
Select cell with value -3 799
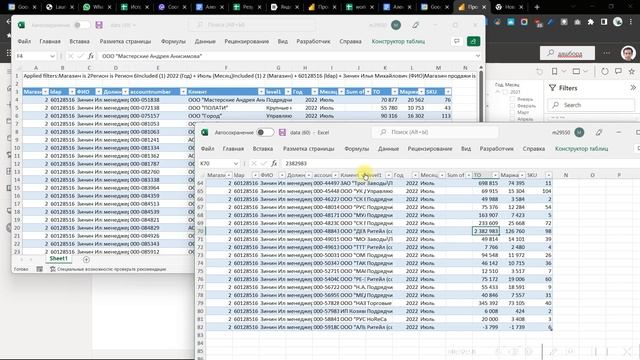[x=486, y=327]
